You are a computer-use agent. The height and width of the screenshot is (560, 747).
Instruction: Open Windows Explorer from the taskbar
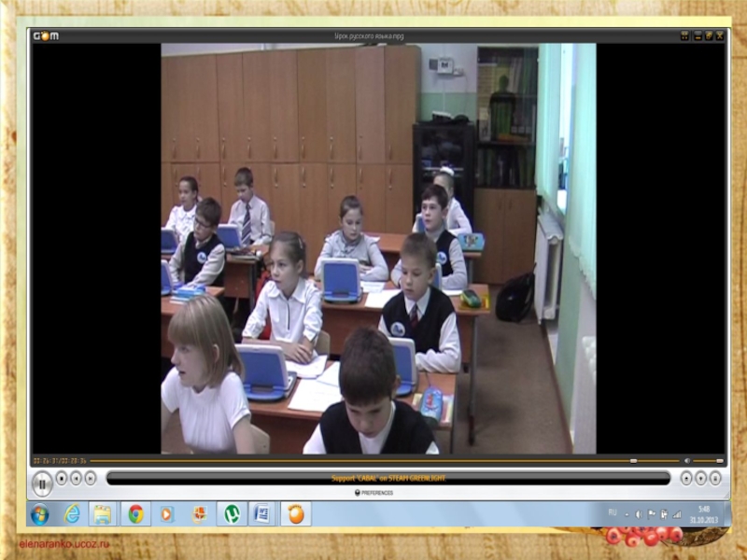(103, 514)
